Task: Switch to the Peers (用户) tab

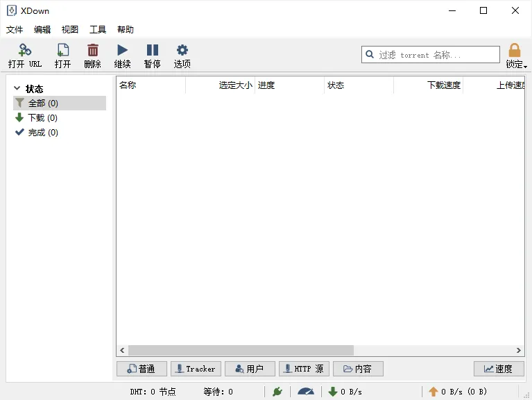Action: coord(250,369)
